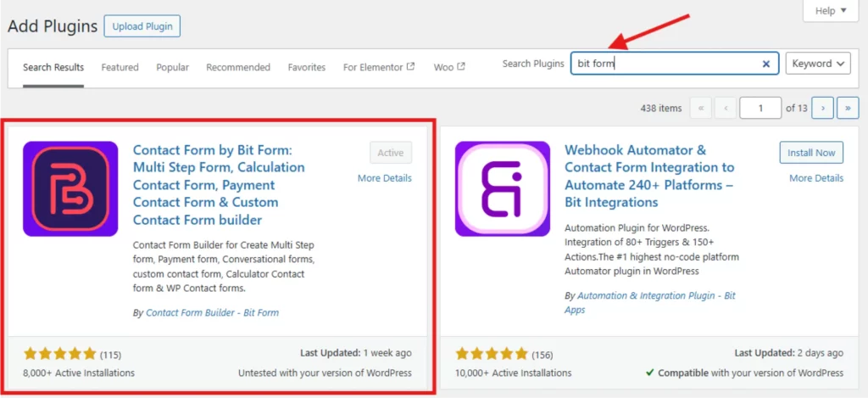Install the Bit Integrations plugin now
Image resolution: width=868 pixels, height=398 pixels.
pyautogui.click(x=811, y=153)
